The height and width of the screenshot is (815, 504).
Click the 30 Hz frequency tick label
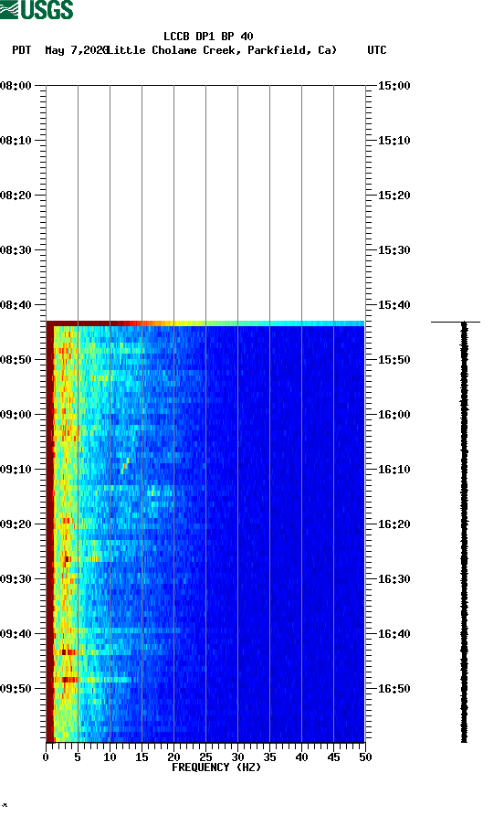237,757
